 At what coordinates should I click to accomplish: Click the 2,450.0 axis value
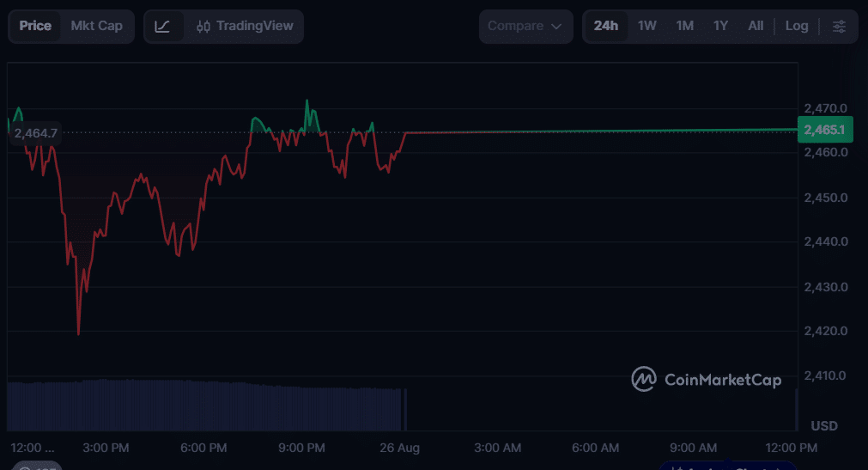[x=825, y=198]
